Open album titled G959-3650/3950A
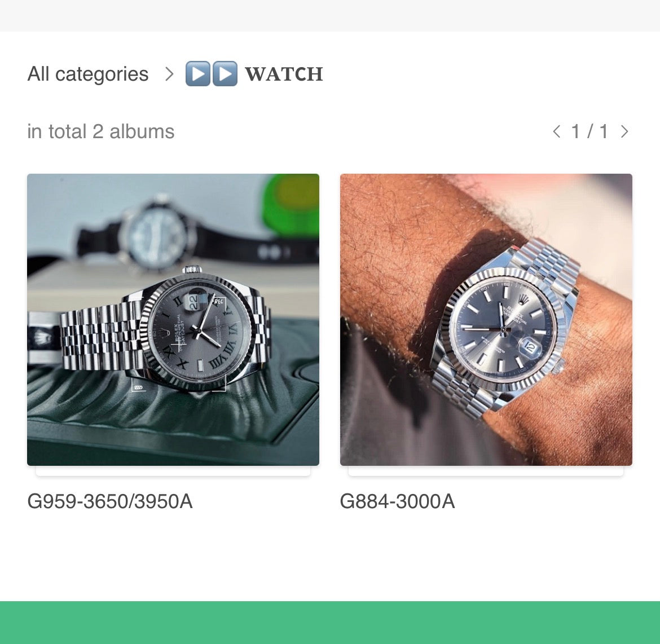This screenshot has height=644, width=660. point(110,501)
